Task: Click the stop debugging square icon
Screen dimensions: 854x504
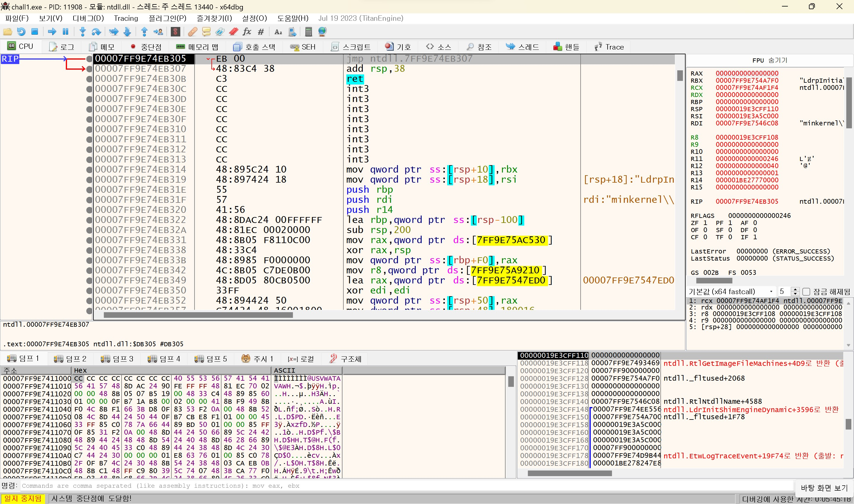Action: [x=35, y=32]
